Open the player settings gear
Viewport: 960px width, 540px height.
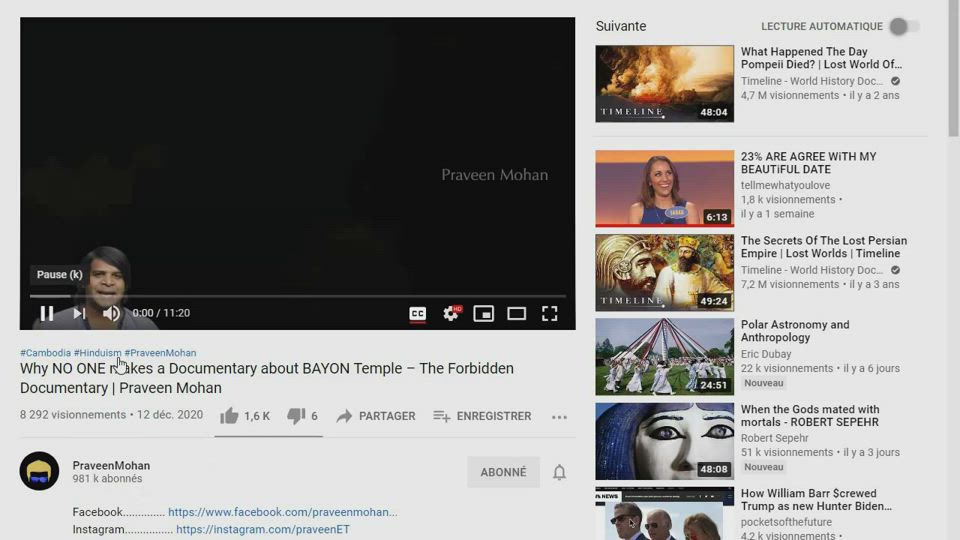451,313
